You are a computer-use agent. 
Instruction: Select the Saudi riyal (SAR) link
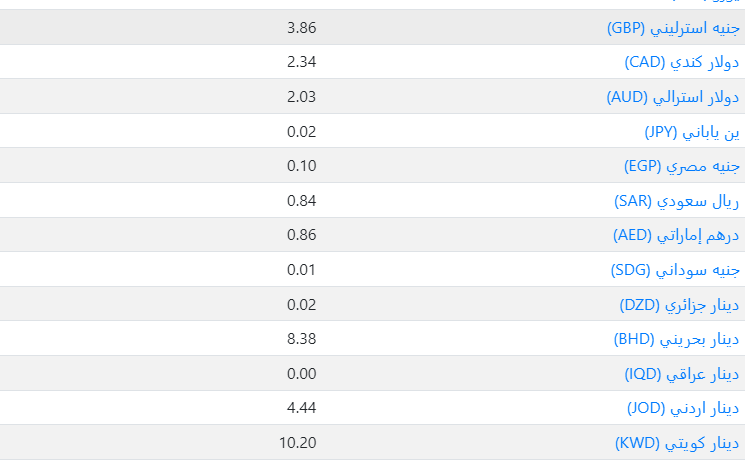676,201
